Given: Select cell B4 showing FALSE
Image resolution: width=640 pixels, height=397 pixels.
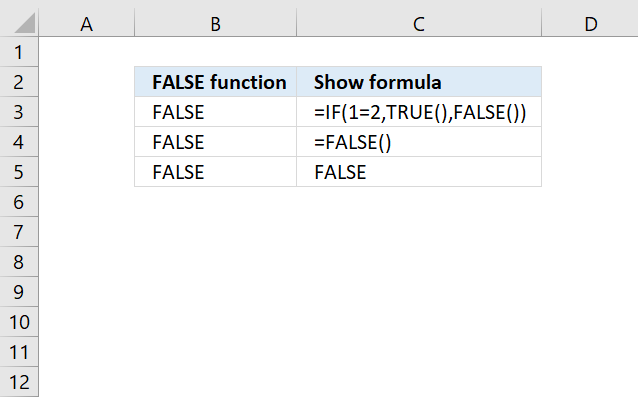Looking at the screenshot, I should pos(216,142).
